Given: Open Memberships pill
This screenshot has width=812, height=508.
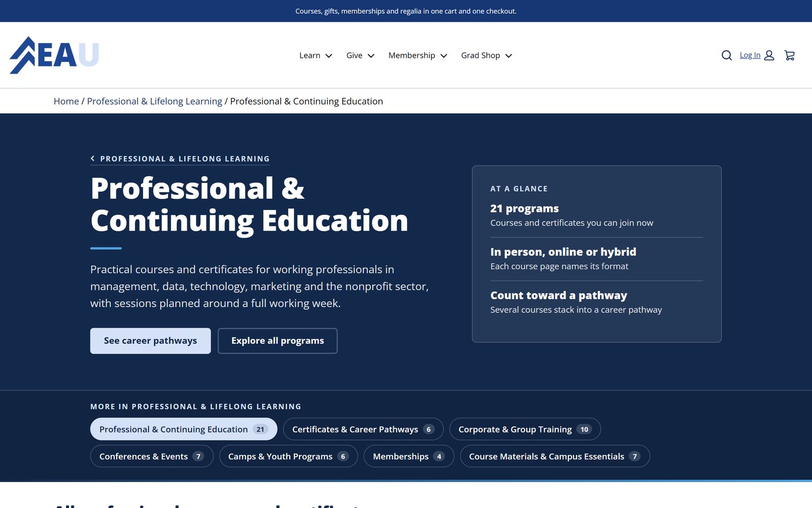Looking at the screenshot, I should pos(409,456).
